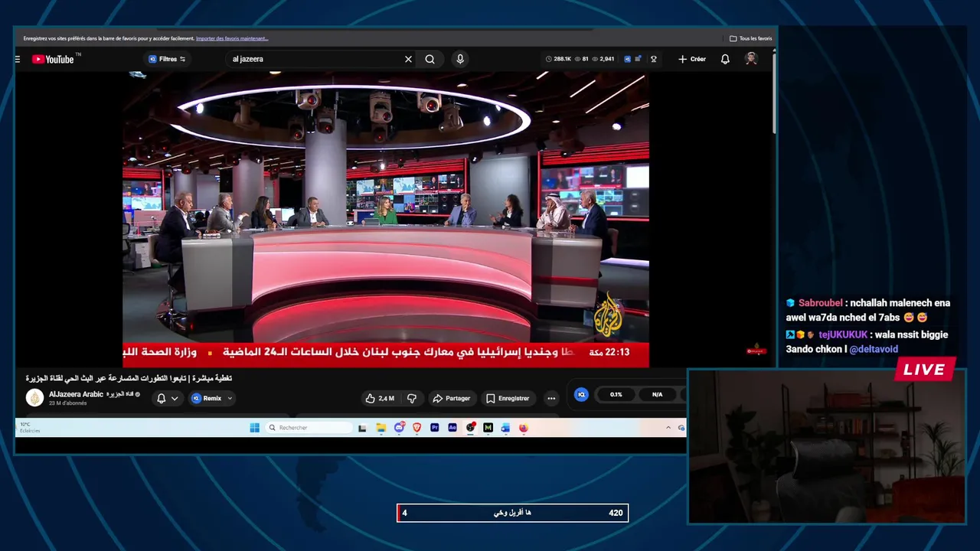980x551 pixels.
Task: Click the Al Jazeera live video player
Action: (x=386, y=220)
